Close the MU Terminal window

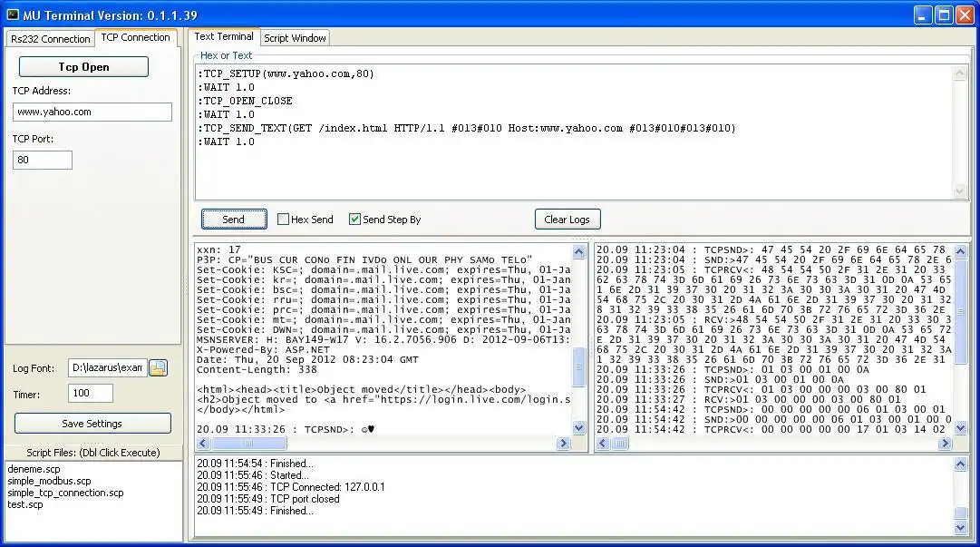click(x=965, y=15)
